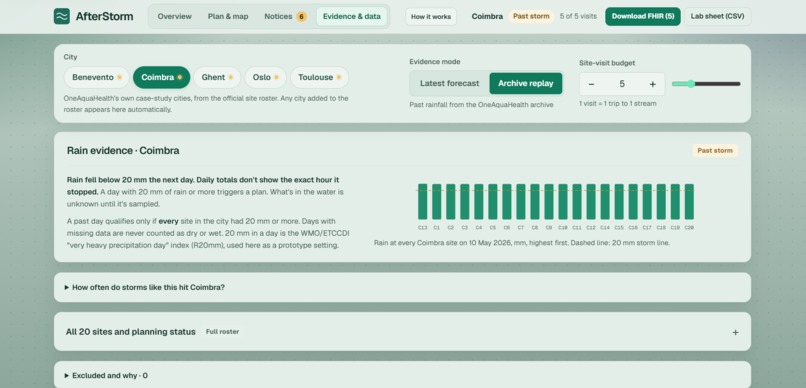This screenshot has height=388, width=806.
Task: Select the Toulouse city chip
Action: tap(319, 78)
